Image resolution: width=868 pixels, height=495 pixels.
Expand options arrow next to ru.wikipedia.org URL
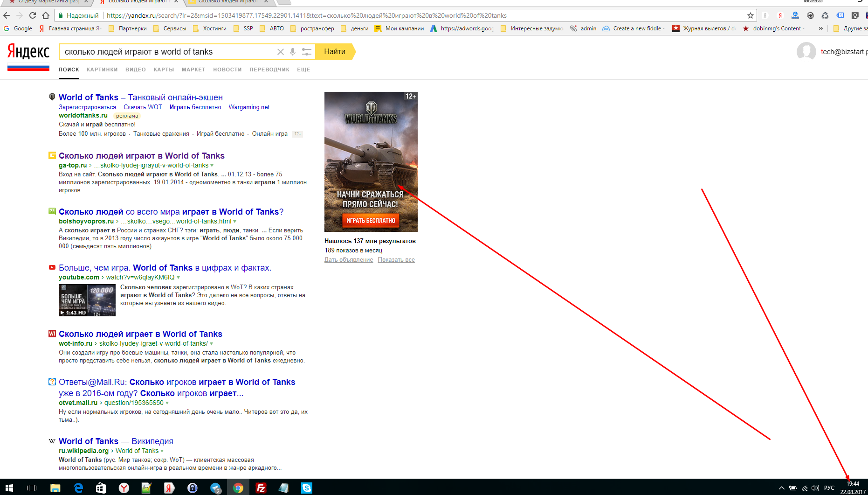coord(162,451)
